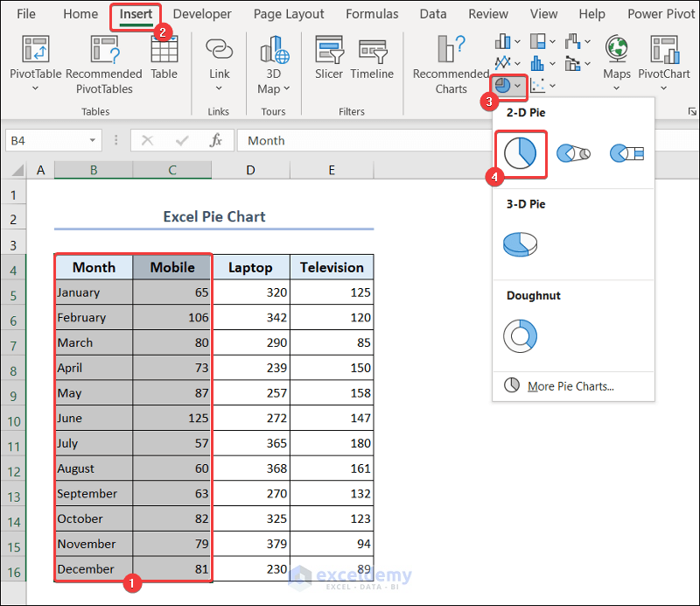The width and height of the screenshot is (700, 606).
Task: Open the Formulas ribbon tab
Action: 372,14
